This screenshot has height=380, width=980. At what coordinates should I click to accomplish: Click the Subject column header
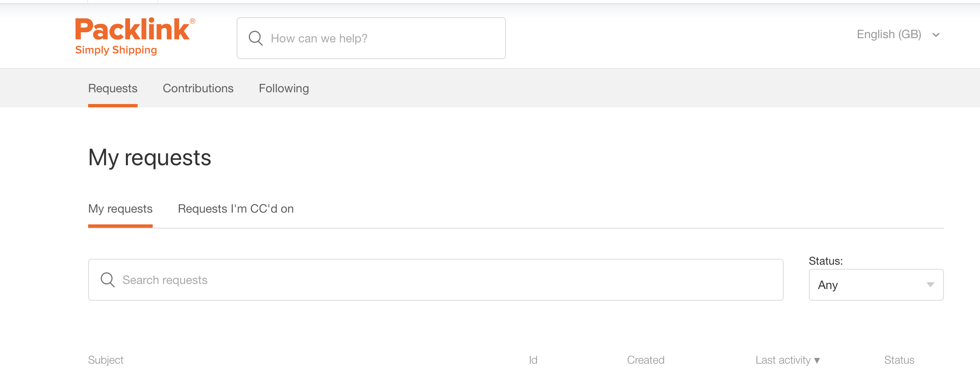(106, 360)
